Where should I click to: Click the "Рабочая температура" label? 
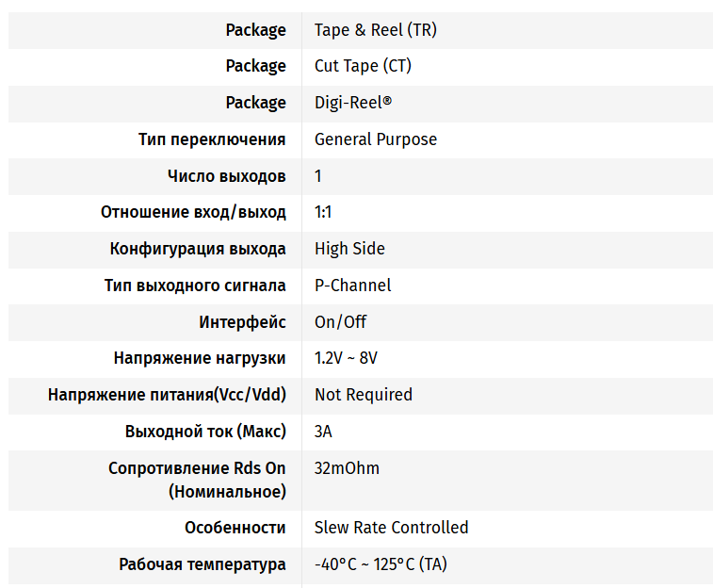(x=202, y=564)
